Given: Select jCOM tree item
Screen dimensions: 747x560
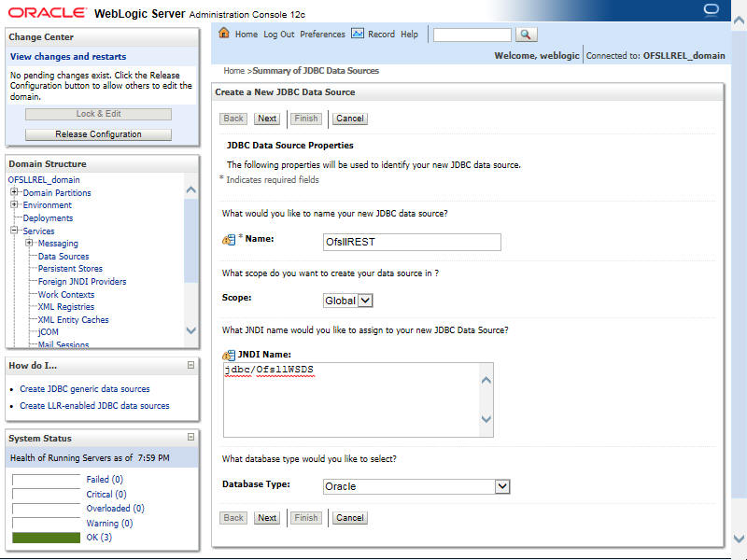Looking at the screenshot, I should tap(49, 332).
